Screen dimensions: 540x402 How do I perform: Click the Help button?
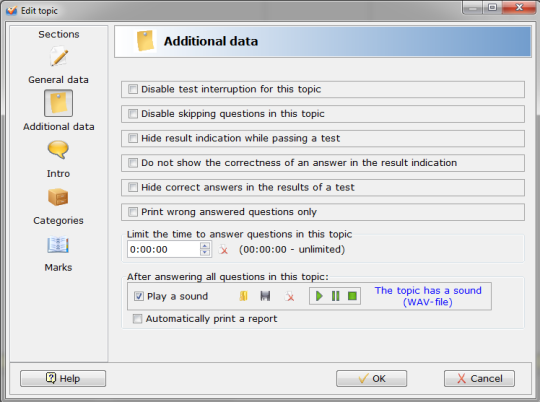pos(63,378)
